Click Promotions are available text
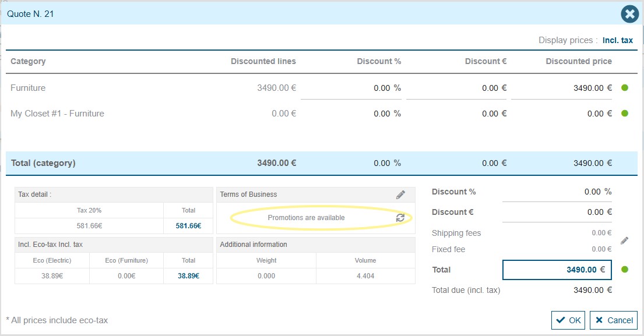Viewport: 644px width, 336px height. (306, 218)
